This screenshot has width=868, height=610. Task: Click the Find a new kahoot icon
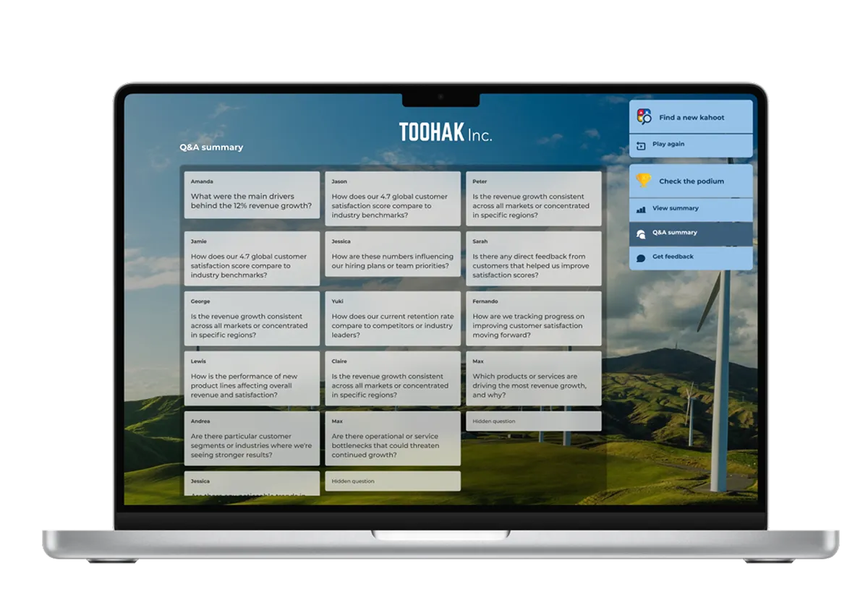point(644,116)
